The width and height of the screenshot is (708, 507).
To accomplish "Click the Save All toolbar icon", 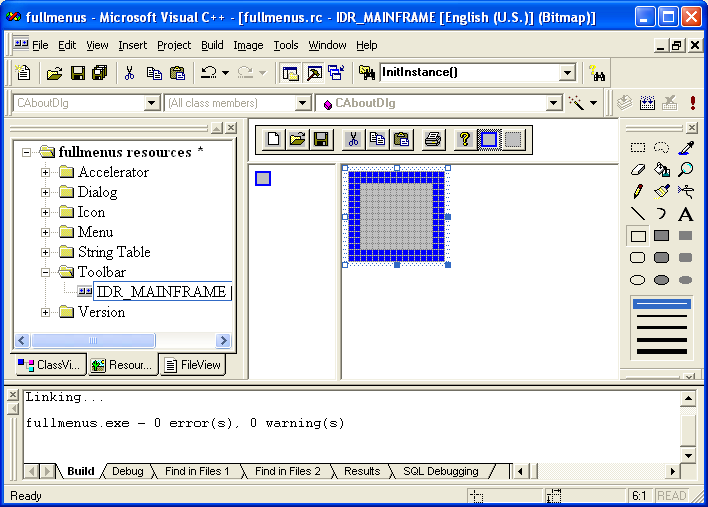I will [100, 73].
